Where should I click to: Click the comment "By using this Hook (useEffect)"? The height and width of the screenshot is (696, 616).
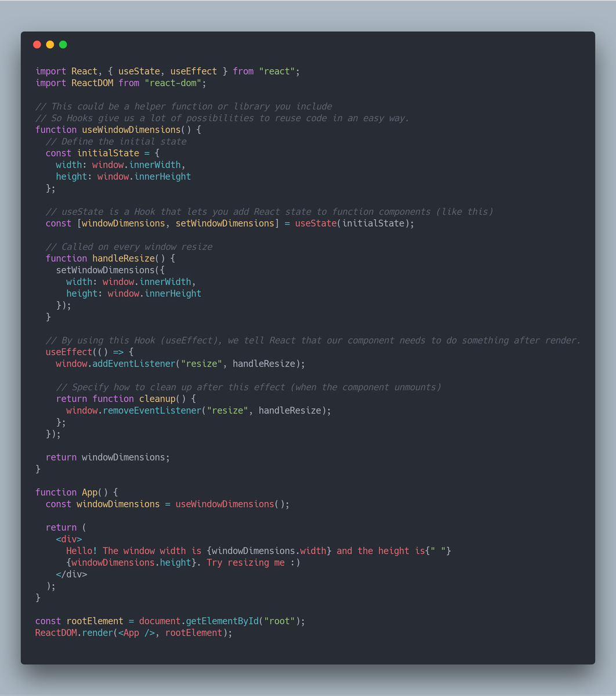(x=313, y=340)
